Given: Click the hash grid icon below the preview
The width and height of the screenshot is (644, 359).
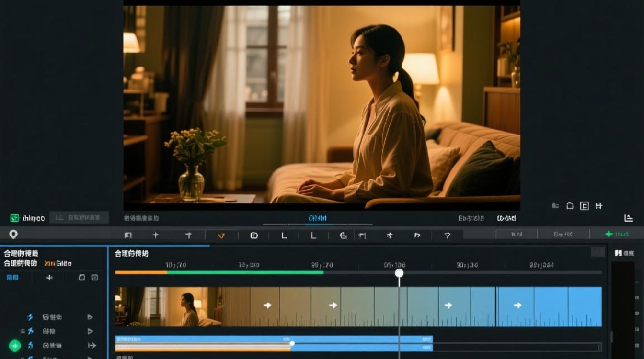Looking at the screenshot, I should point(598,206).
